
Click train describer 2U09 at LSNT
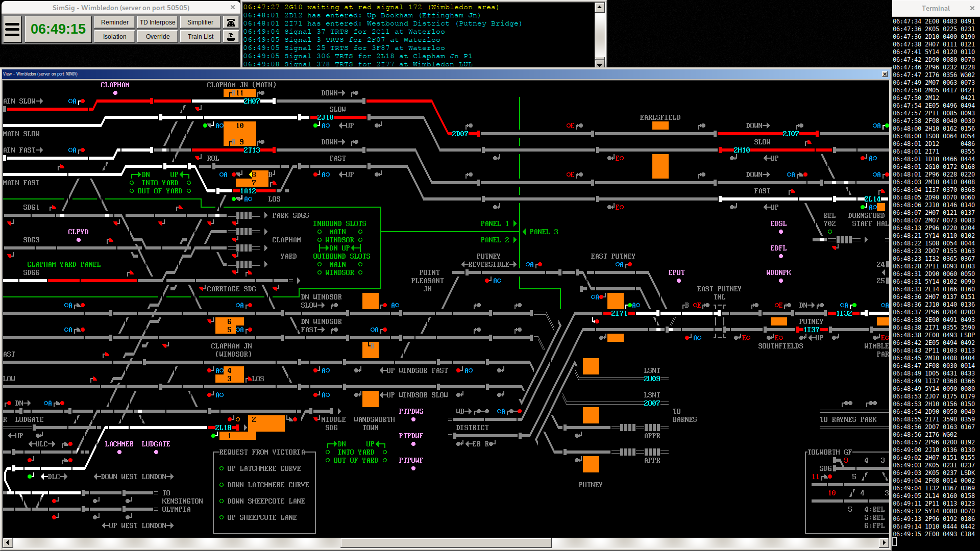[x=652, y=379]
